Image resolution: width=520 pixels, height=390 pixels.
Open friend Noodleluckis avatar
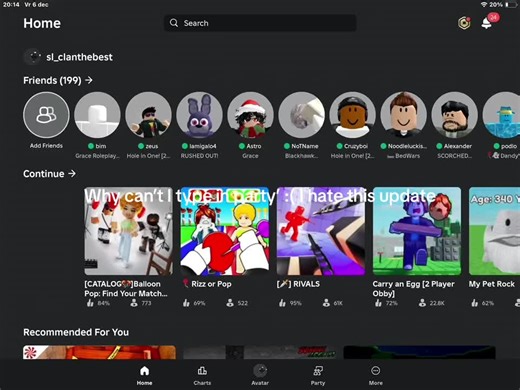403,115
